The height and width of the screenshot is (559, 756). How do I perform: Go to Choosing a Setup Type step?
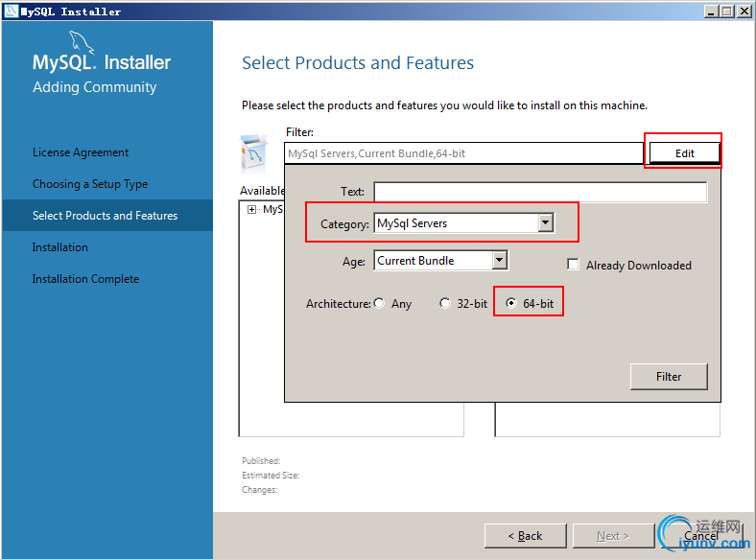point(90,184)
